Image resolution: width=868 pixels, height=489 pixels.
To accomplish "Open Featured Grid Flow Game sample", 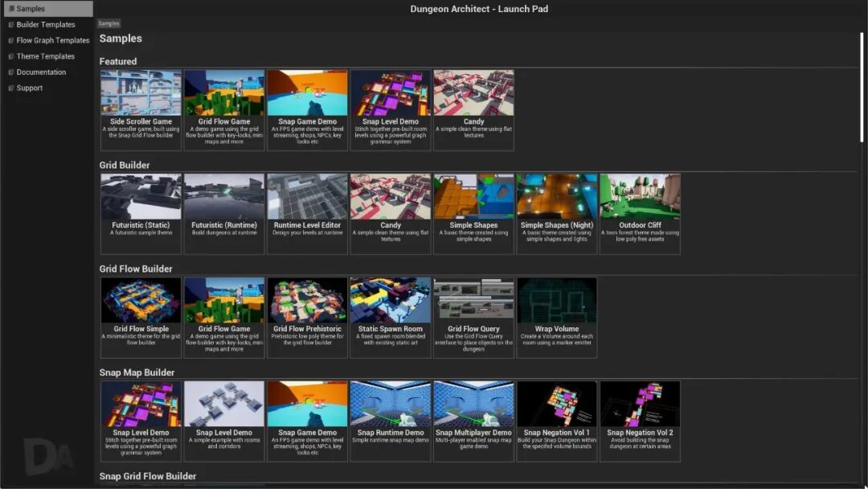I will (224, 109).
